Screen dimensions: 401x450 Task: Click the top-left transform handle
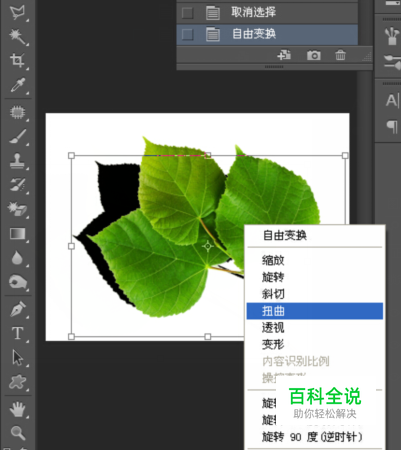[x=71, y=155]
